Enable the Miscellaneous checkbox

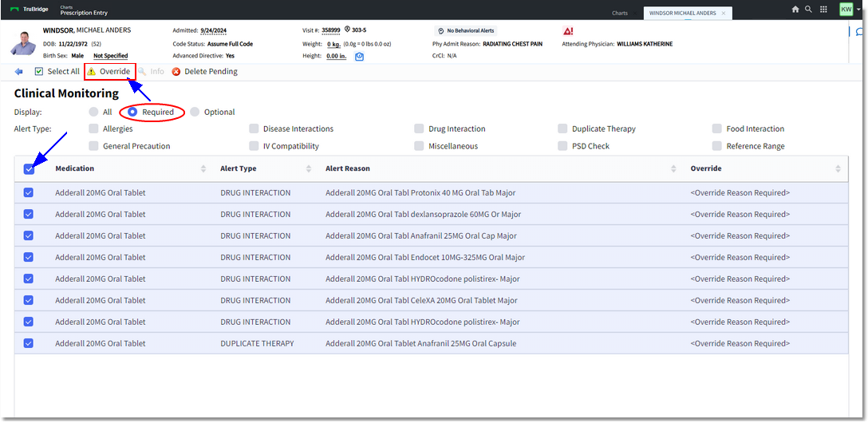coord(419,146)
